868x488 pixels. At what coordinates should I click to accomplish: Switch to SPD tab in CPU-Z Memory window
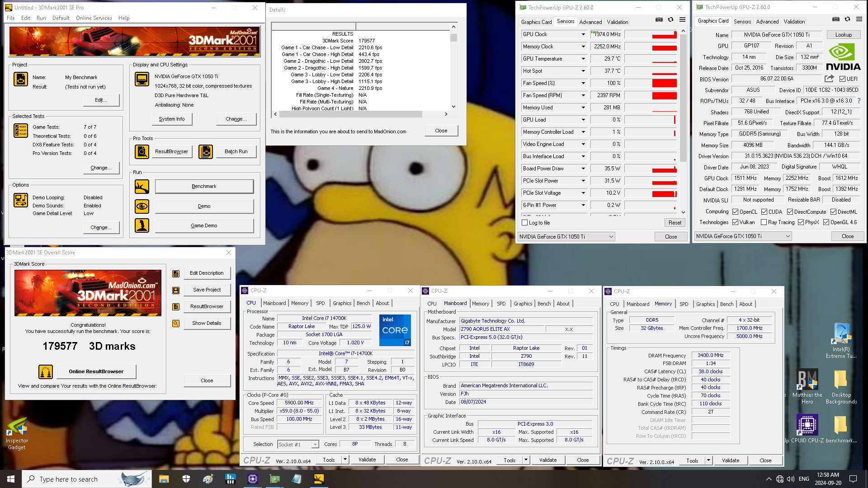click(x=684, y=304)
